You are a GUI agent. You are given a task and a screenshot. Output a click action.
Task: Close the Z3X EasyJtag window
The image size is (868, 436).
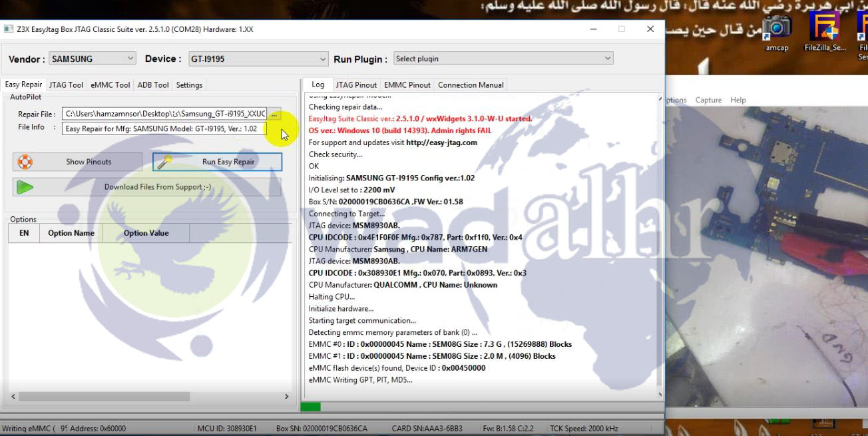pyautogui.click(x=650, y=29)
